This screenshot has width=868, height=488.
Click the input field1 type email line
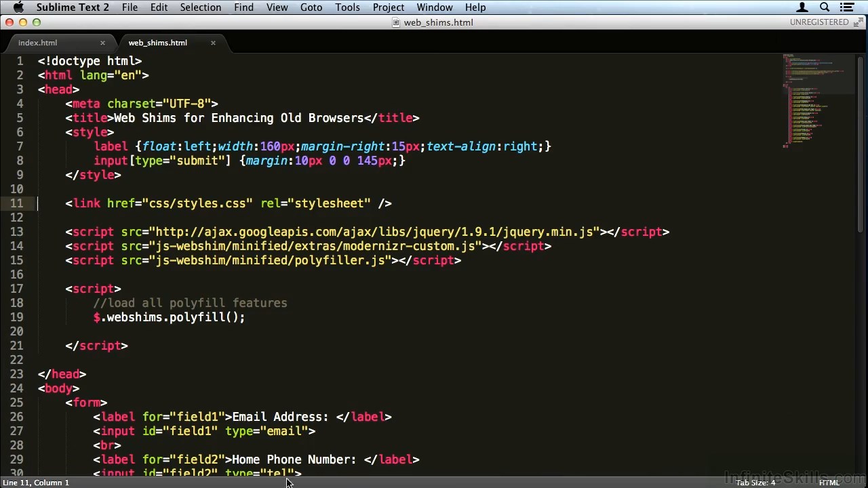[205, 431]
